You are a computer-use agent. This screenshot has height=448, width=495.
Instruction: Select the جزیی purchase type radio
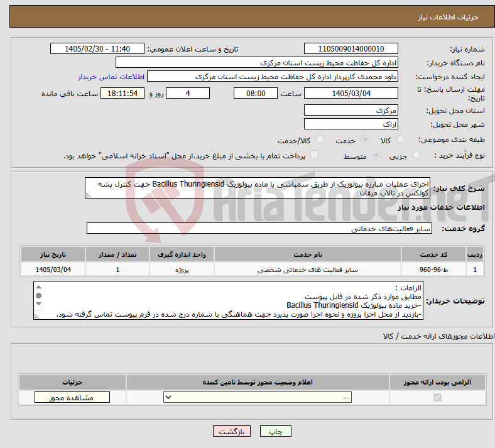(x=416, y=155)
